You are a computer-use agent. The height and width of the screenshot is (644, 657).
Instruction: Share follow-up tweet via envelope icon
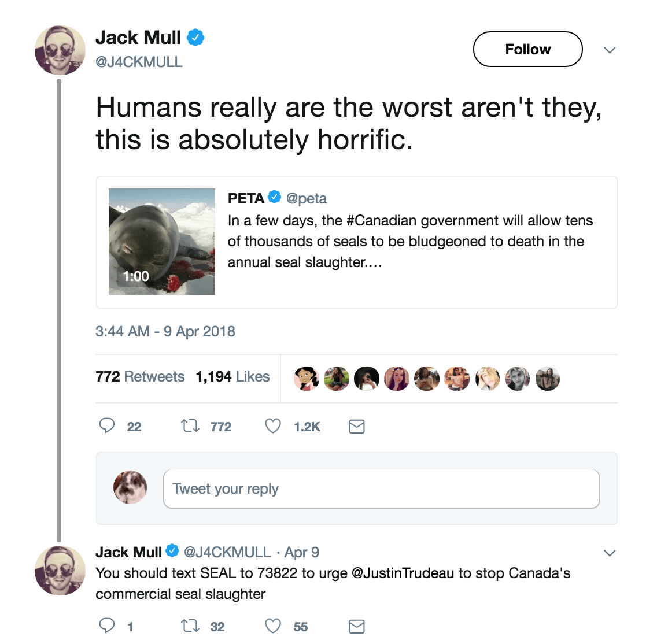click(357, 627)
